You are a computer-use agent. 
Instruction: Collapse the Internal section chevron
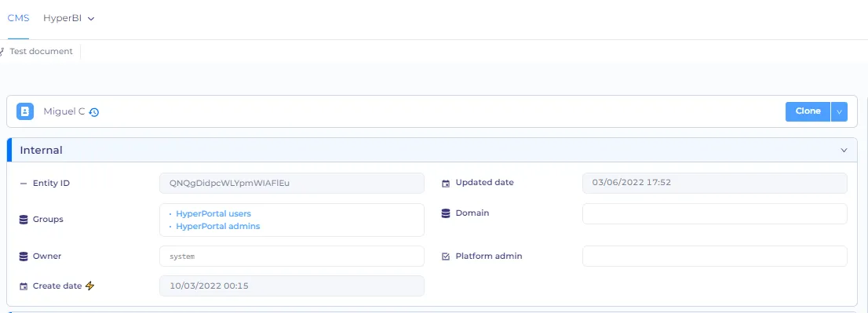coord(844,151)
